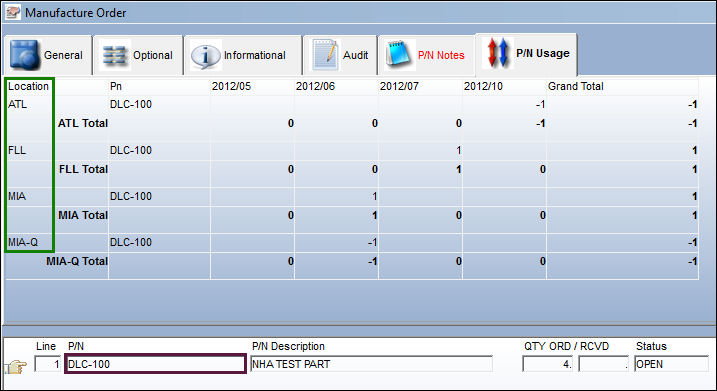Click the P/N Usage red-blue arrows icon
The height and width of the screenshot is (391, 717).
(x=498, y=53)
